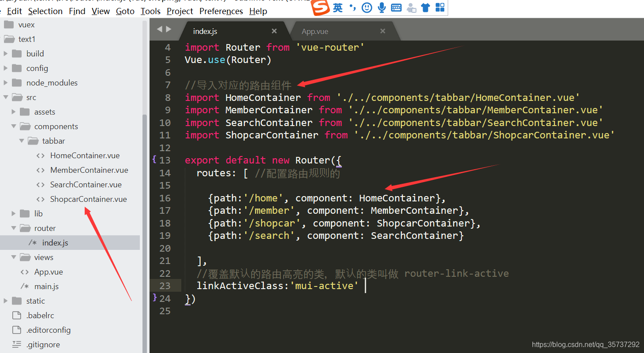The height and width of the screenshot is (353, 644).
Task: Open the .babelrc file
Action: 40,316
